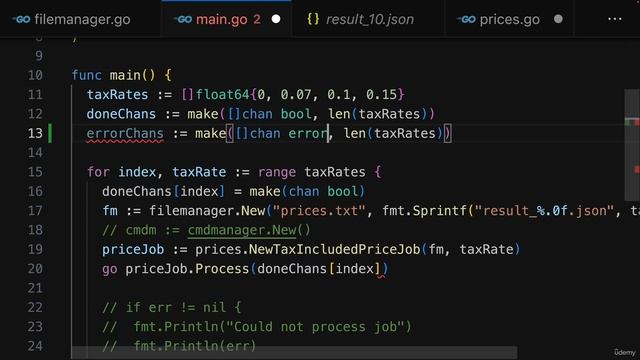Switch to the prices.go tab
640x360 pixels.
tap(509, 19)
